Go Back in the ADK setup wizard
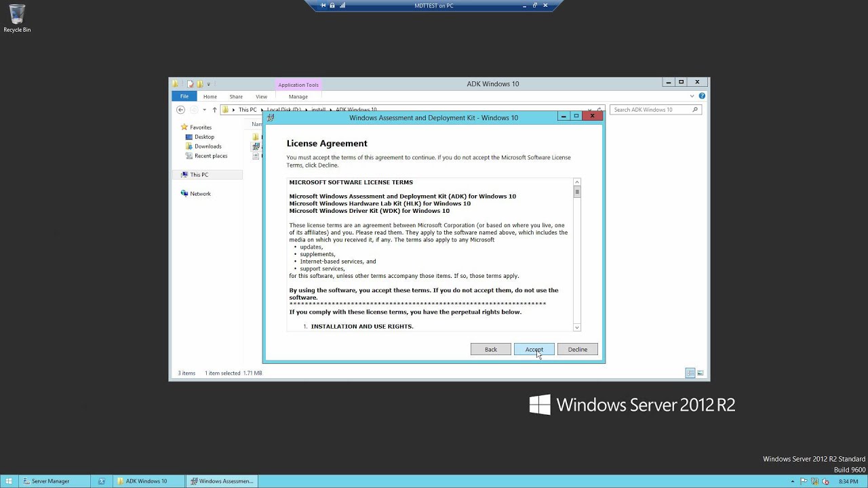The width and height of the screenshot is (868, 488). coord(490,349)
